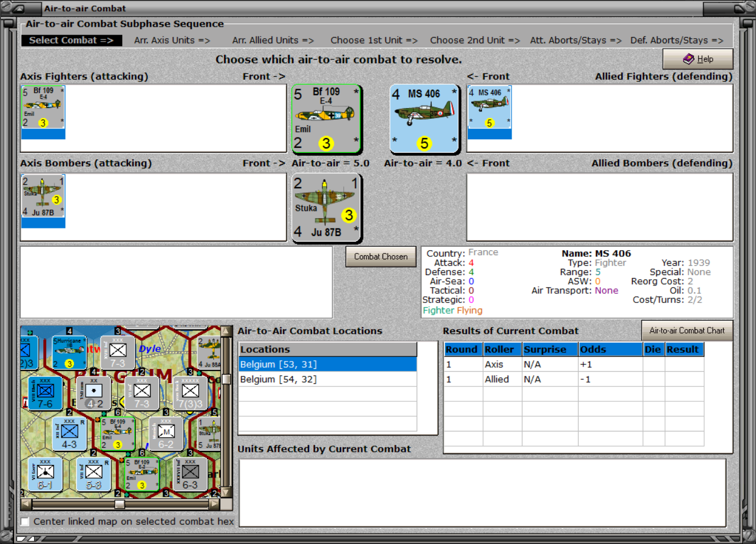Viewport: 756px width, 544px height.
Task: Click the -1 odds cell
Action: [610, 379]
